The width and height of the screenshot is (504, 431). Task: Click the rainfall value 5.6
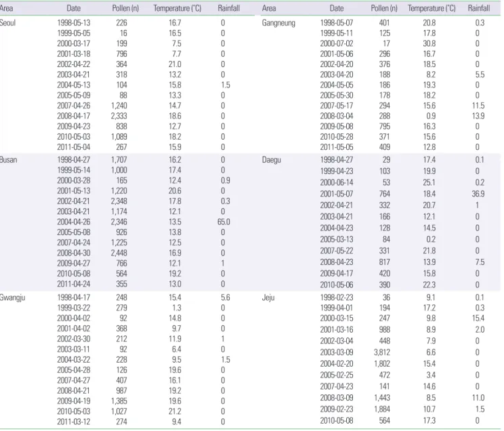[226, 297]
